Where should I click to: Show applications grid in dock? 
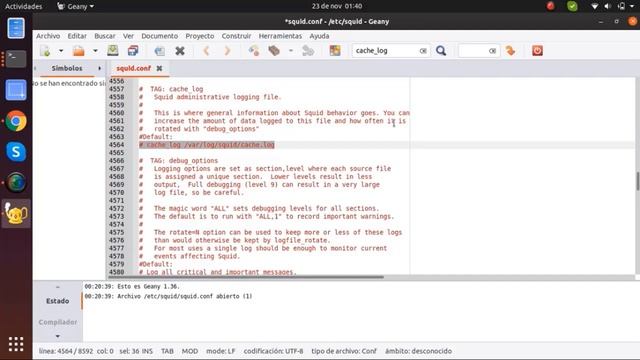[x=16, y=344]
